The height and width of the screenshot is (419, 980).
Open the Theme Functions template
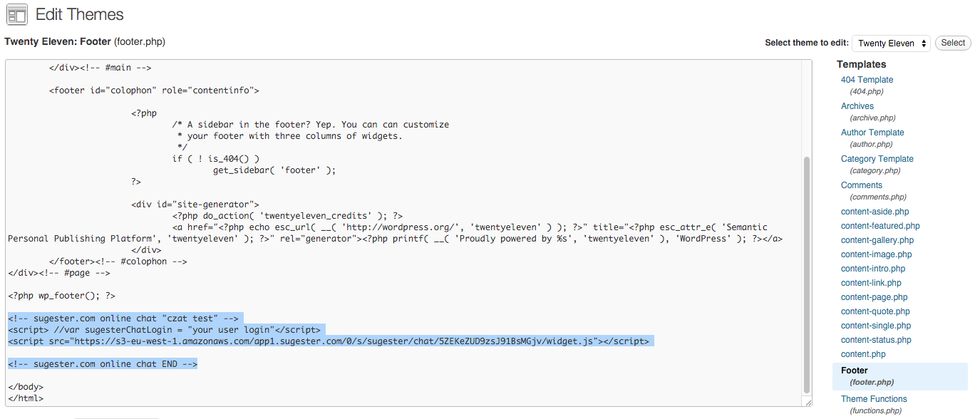pyautogui.click(x=874, y=399)
